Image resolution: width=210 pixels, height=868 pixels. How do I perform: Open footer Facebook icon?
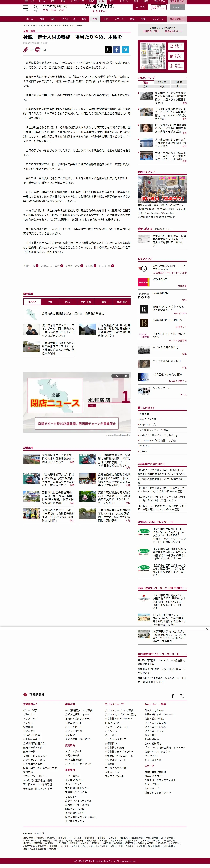(173, 696)
